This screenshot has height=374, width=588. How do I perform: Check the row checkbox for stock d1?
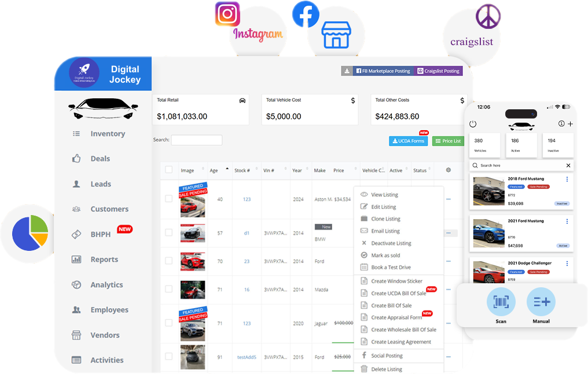click(x=168, y=232)
